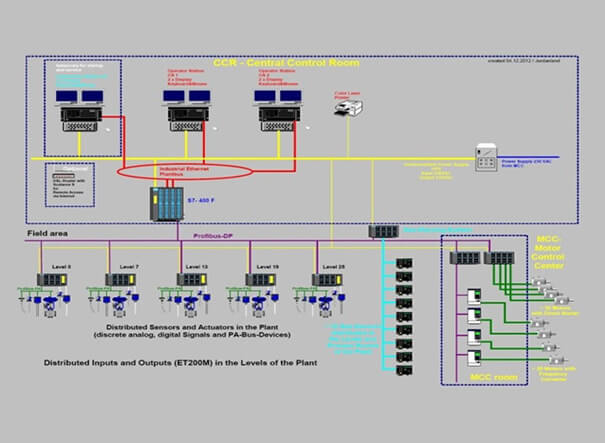Select the Level 3 ET200M module
The image size is (605, 443).
tap(52, 279)
